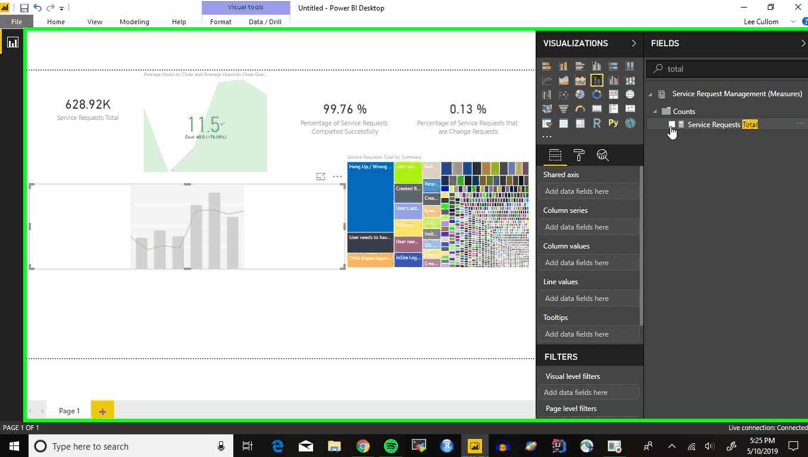Add a new report page
This screenshot has width=808, height=457.
pos(103,411)
